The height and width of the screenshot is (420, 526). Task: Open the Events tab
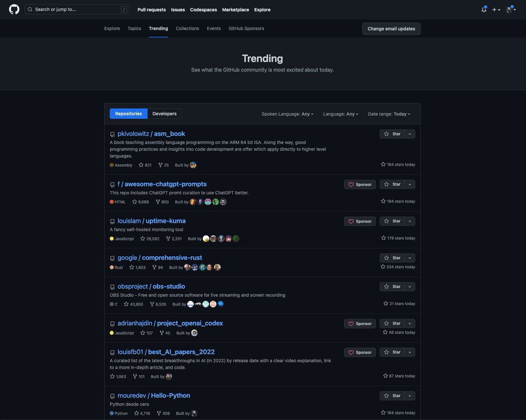[214, 28]
